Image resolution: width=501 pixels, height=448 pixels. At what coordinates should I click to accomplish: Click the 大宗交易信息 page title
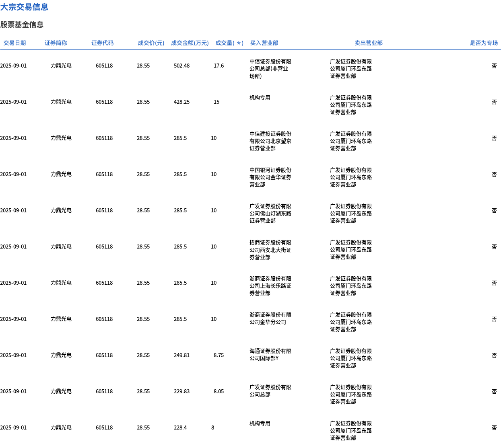(24, 7)
